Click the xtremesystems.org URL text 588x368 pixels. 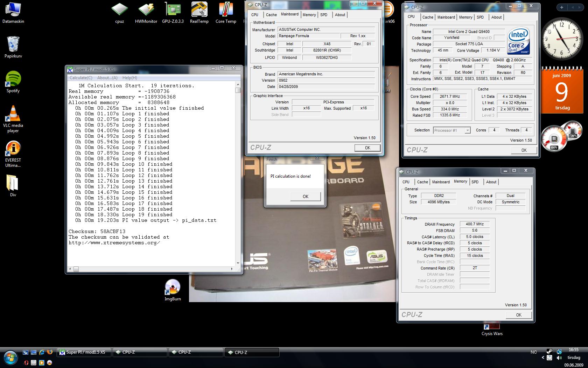(114, 243)
